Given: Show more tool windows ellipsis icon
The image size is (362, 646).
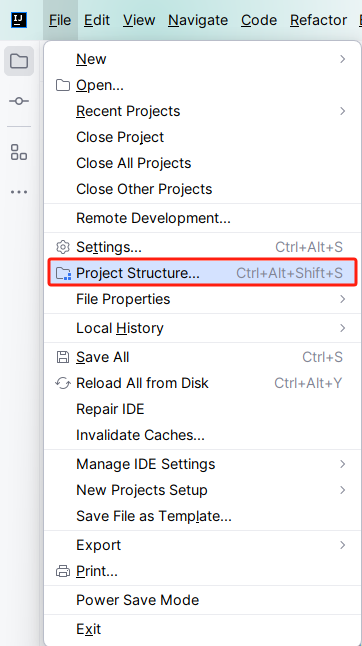Looking at the screenshot, I should tap(19, 192).
